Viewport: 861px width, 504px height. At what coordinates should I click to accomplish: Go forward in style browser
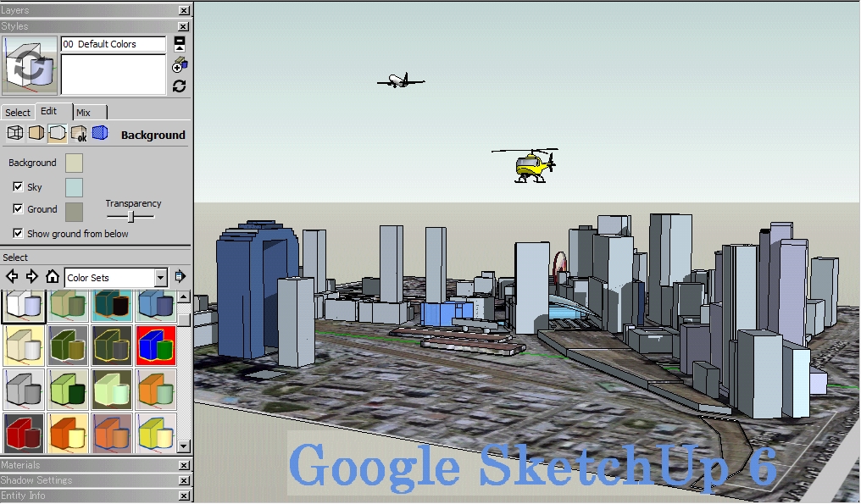pos(32,277)
